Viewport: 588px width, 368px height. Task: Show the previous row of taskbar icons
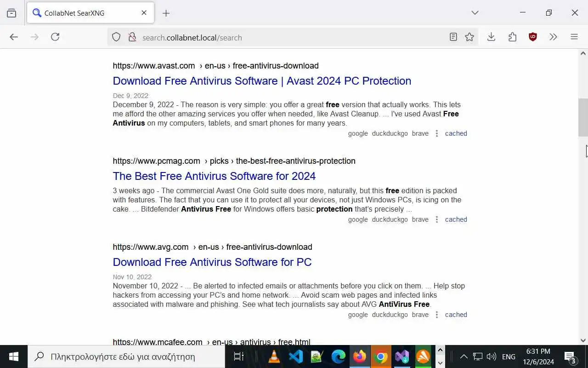pos(440,351)
